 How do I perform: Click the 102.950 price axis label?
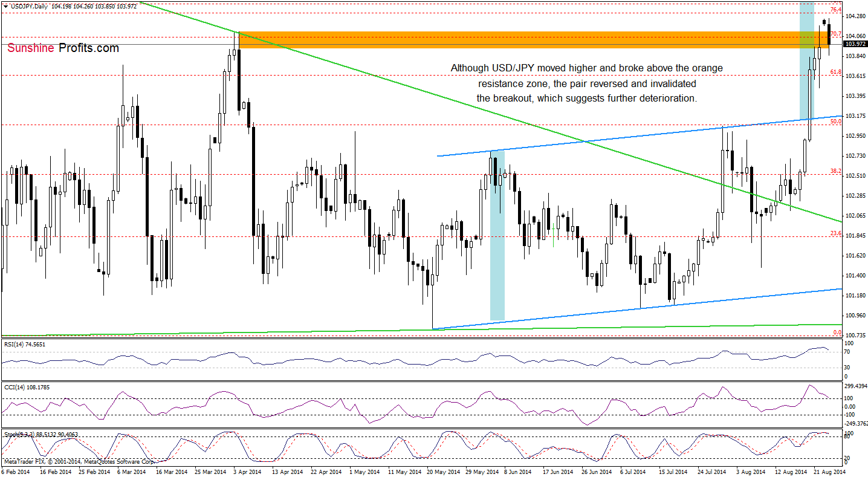(855, 135)
